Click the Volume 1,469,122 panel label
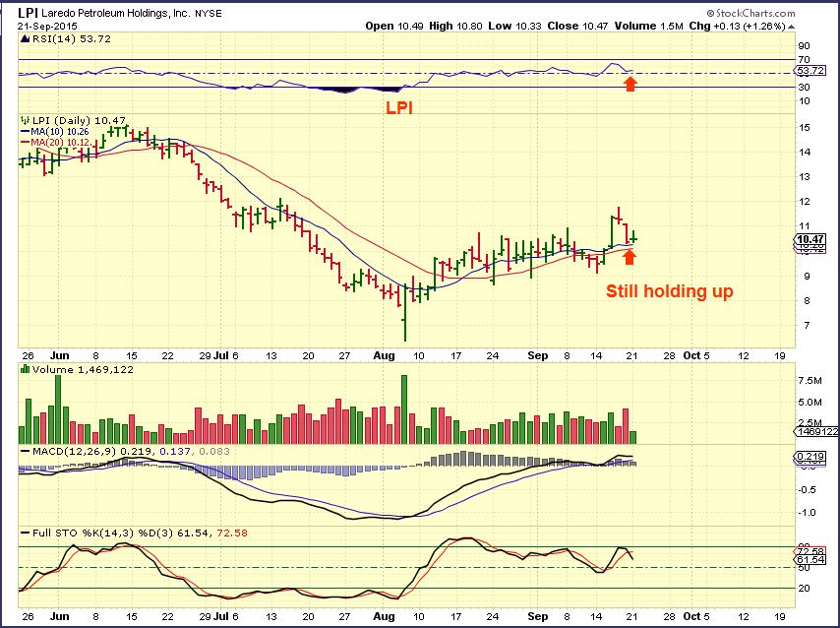 [83, 369]
